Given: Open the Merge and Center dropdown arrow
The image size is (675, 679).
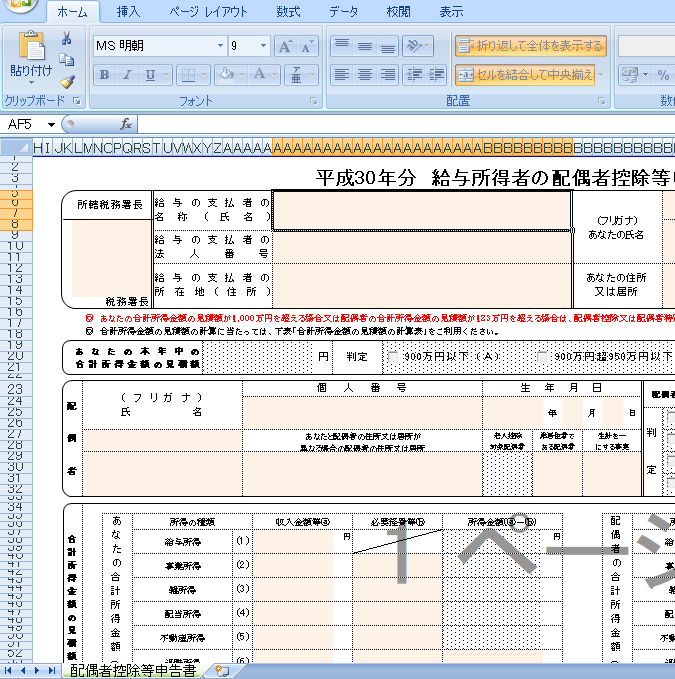Looking at the screenshot, I should point(601,75).
